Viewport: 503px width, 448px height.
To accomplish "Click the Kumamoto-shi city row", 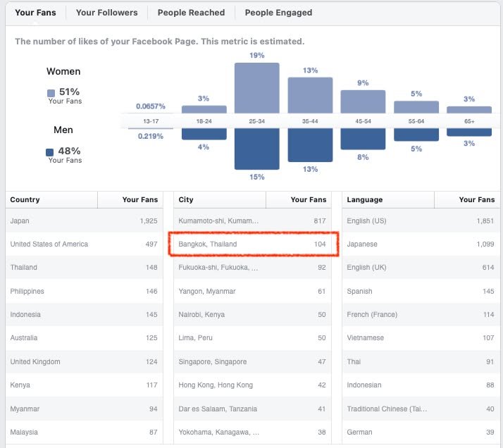I will (x=253, y=221).
